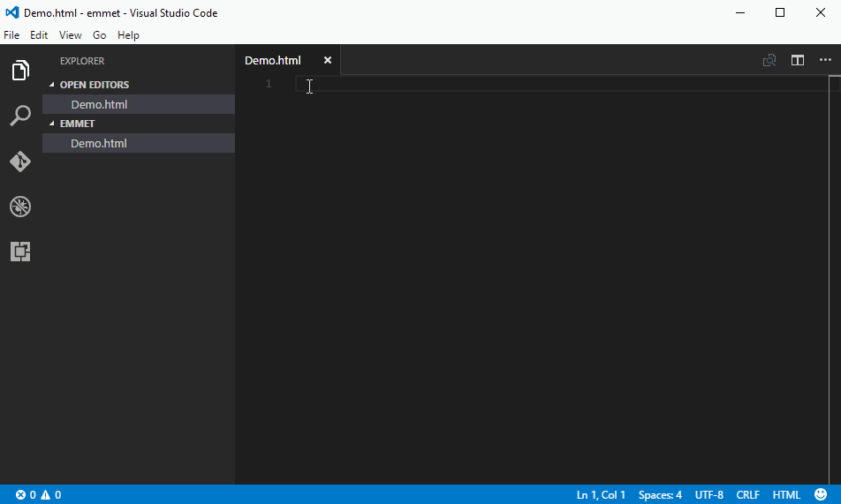841x504 pixels.
Task: Open the Explorer view in activity bar
Action: coord(20,71)
